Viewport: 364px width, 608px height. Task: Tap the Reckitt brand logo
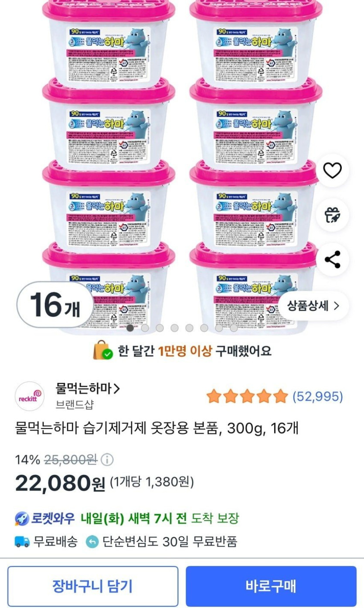click(x=30, y=397)
